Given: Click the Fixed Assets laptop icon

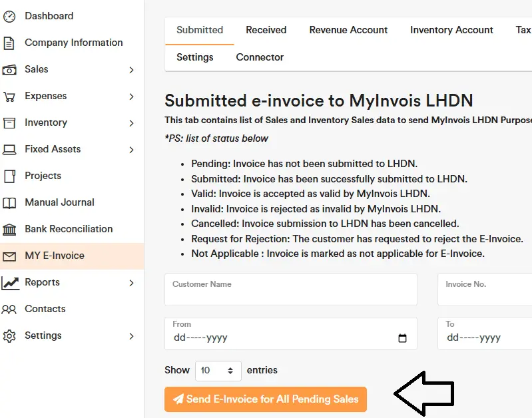Looking at the screenshot, I should (9, 150).
